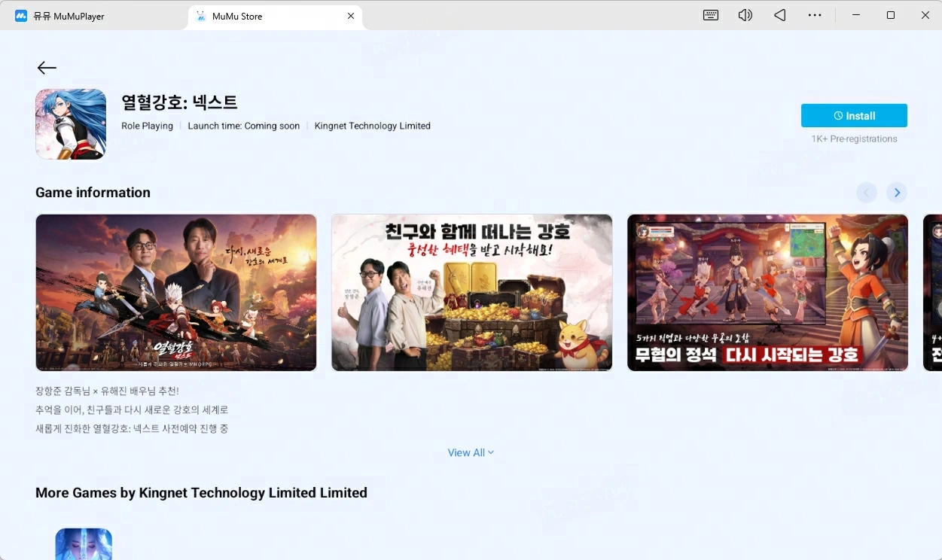Switch to the MuMu Store tab
This screenshot has width=942, height=560.
point(275,16)
